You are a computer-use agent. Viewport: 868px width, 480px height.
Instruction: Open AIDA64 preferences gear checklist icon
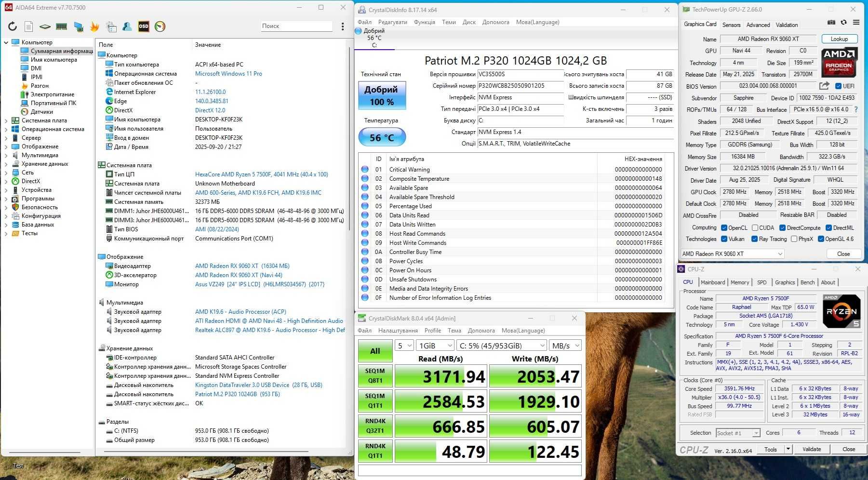click(111, 27)
